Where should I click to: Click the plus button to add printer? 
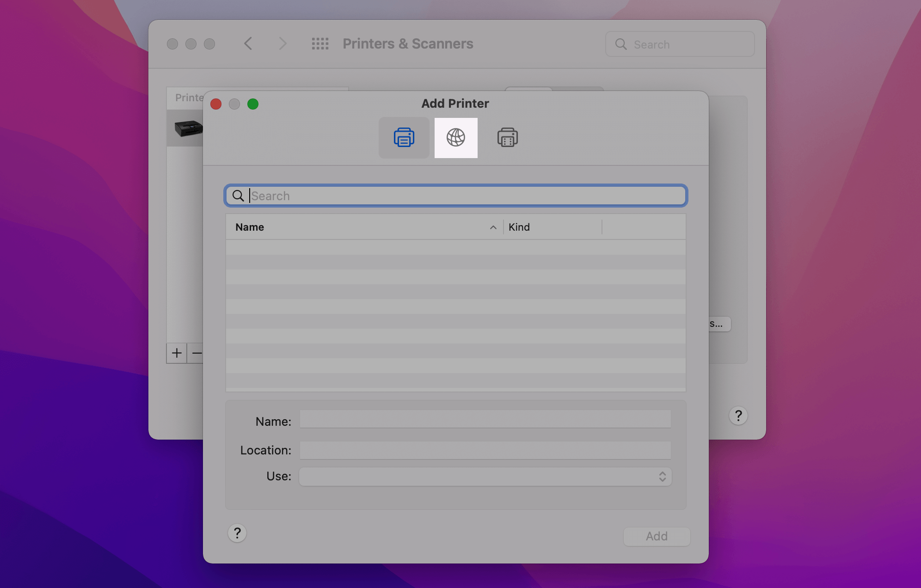tap(177, 353)
